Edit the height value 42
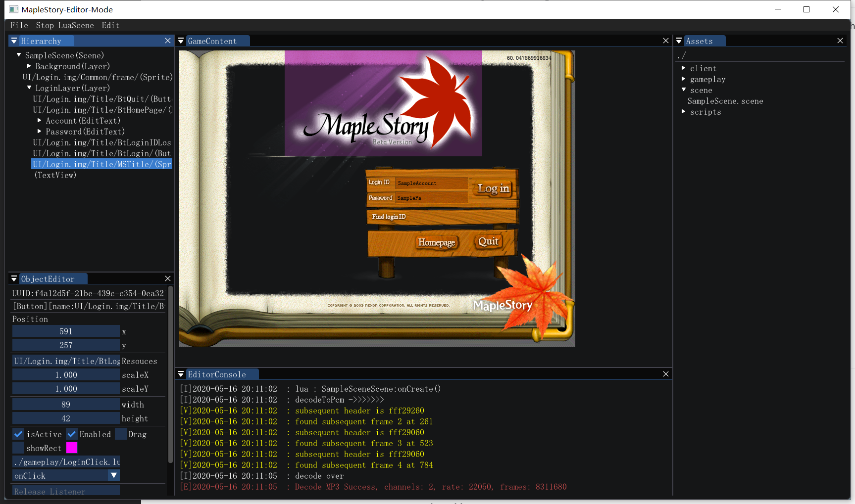The image size is (855, 504). pos(66,418)
